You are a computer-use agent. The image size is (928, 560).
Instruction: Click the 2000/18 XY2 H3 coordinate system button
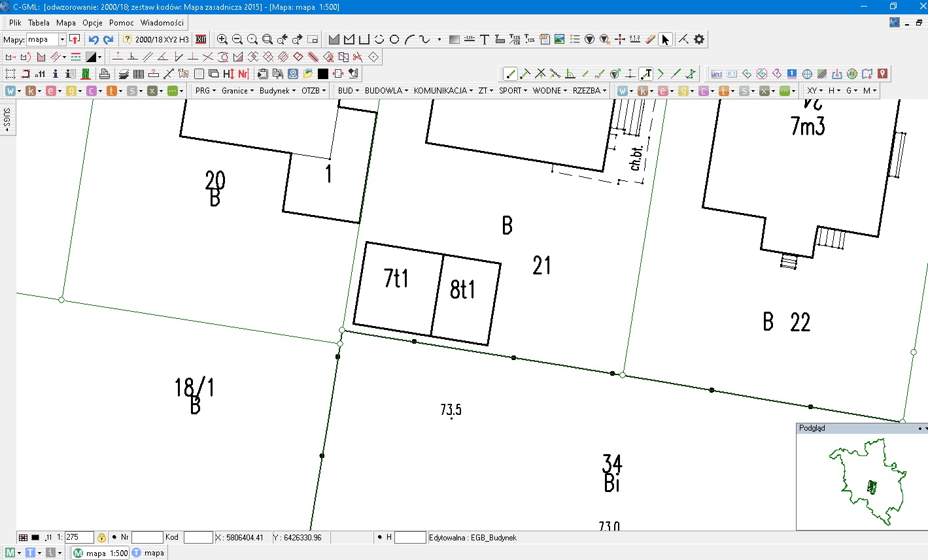156,39
